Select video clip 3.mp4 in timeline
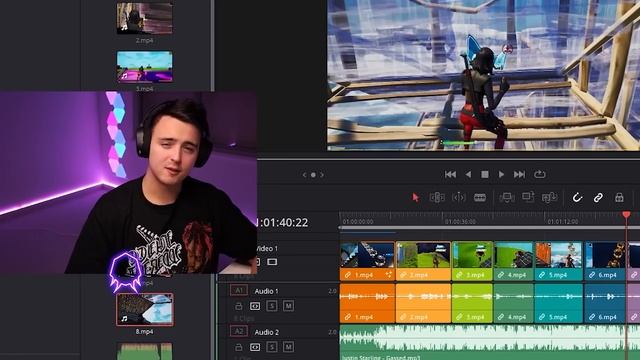 472,261
